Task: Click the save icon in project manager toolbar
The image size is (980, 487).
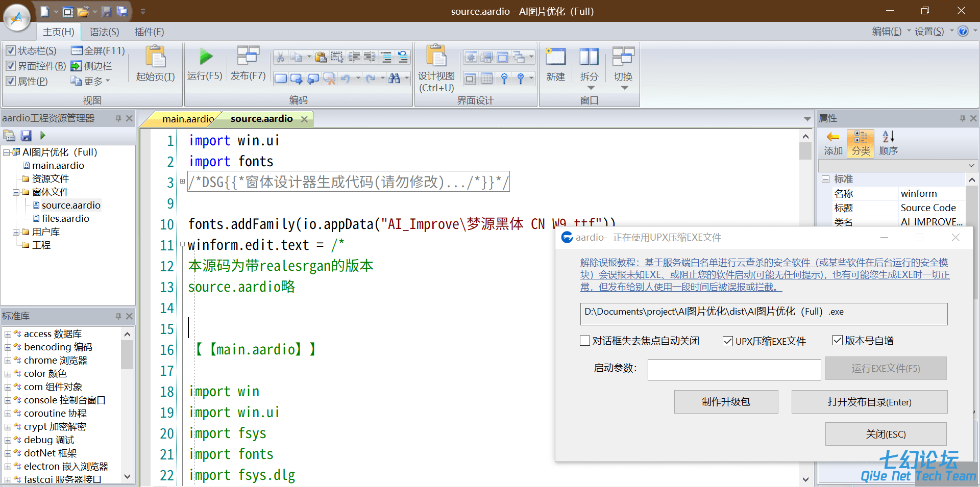Action: coord(26,136)
